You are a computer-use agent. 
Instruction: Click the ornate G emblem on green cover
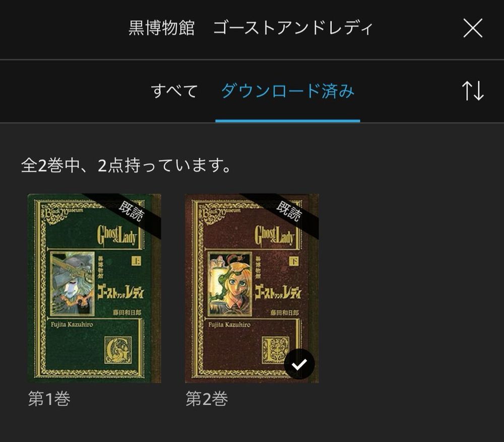pyautogui.click(x=118, y=350)
